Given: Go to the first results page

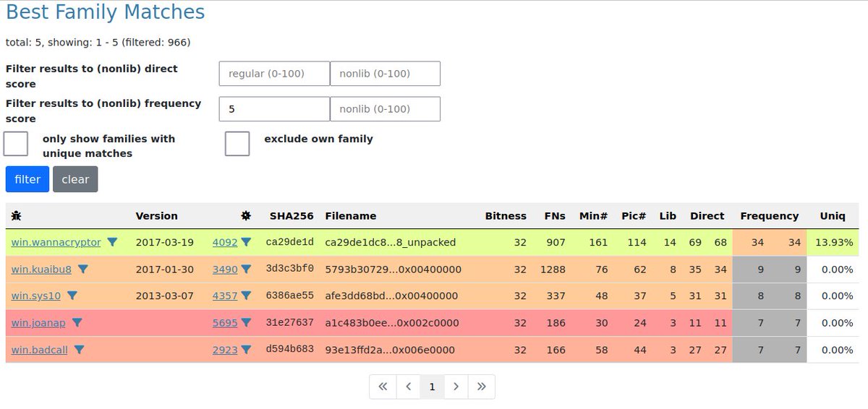Looking at the screenshot, I should 383,387.
